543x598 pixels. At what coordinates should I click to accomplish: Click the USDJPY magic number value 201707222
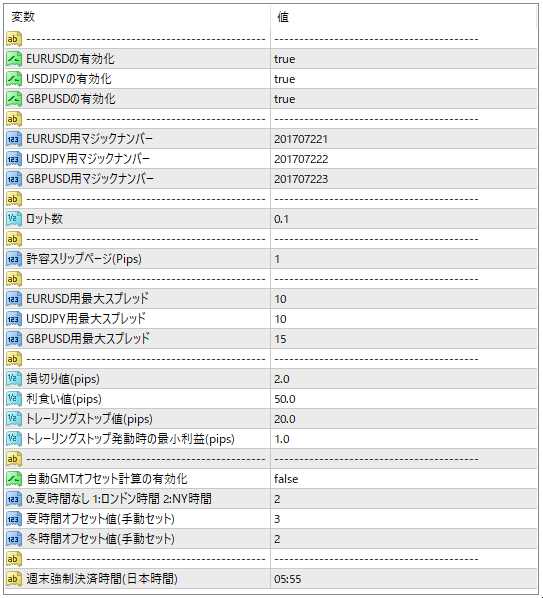pos(301,159)
